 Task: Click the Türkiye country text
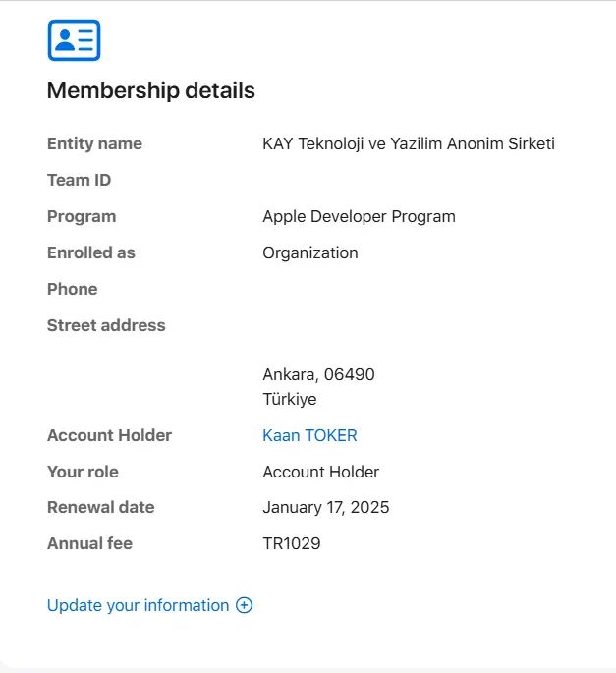(x=289, y=399)
